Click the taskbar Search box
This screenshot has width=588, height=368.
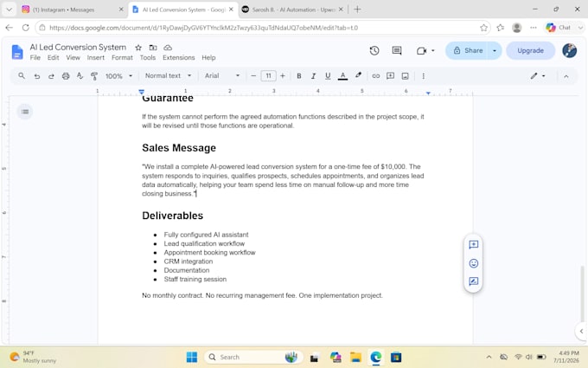coord(253,357)
